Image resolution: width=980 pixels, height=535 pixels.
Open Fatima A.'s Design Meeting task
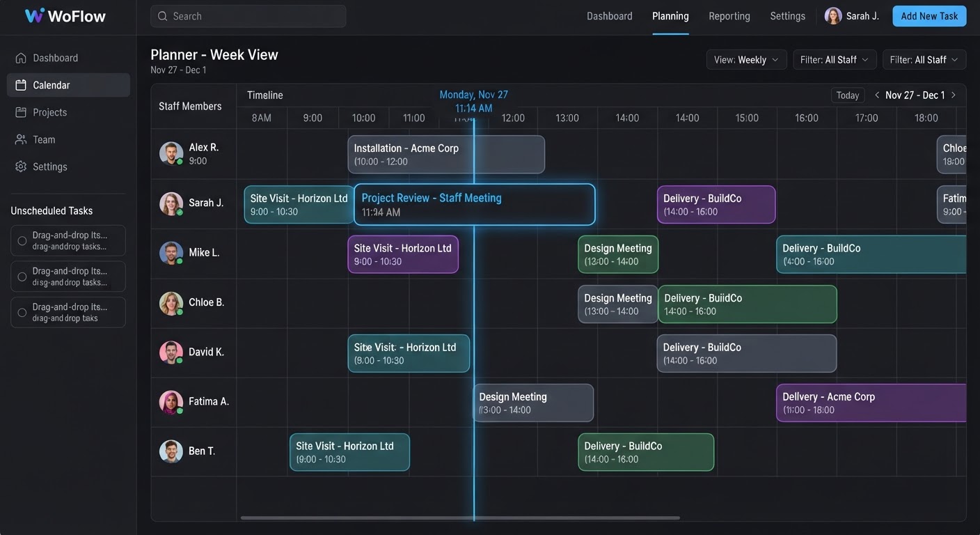533,403
